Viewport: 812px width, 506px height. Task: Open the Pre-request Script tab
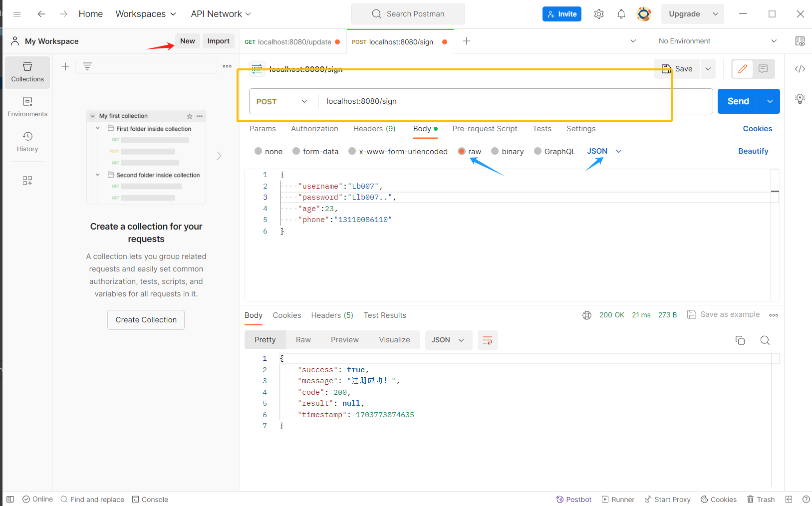485,129
